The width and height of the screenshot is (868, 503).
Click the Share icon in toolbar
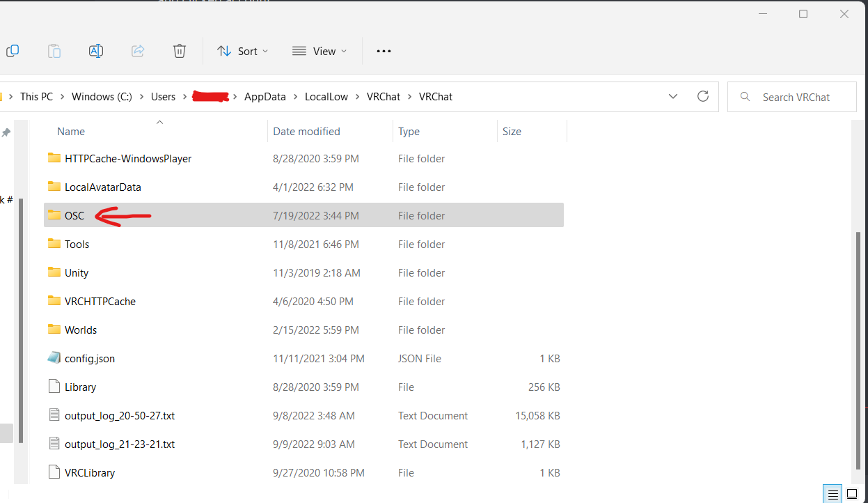(x=138, y=51)
